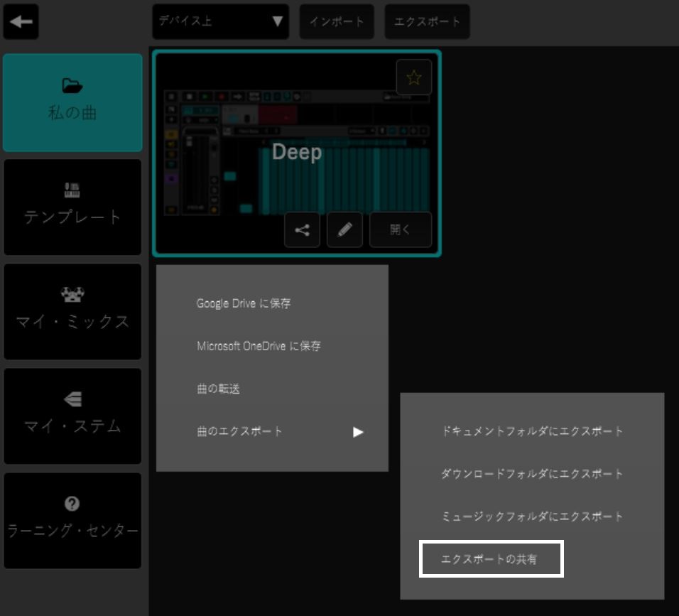Choose エクスポートの共有 option

point(491,558)
